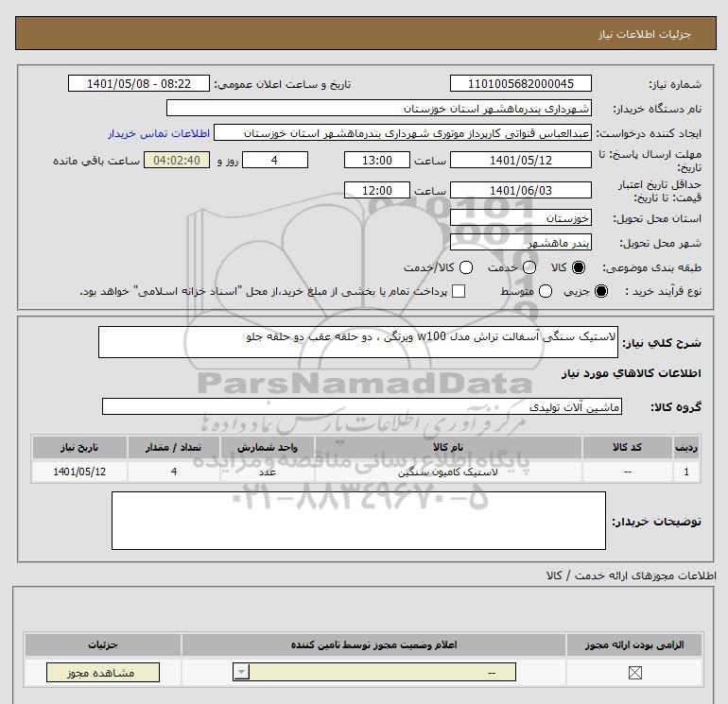This screenshot has height=704, width=728.
Task: Click the buyer organization name field
Action: 379,108
